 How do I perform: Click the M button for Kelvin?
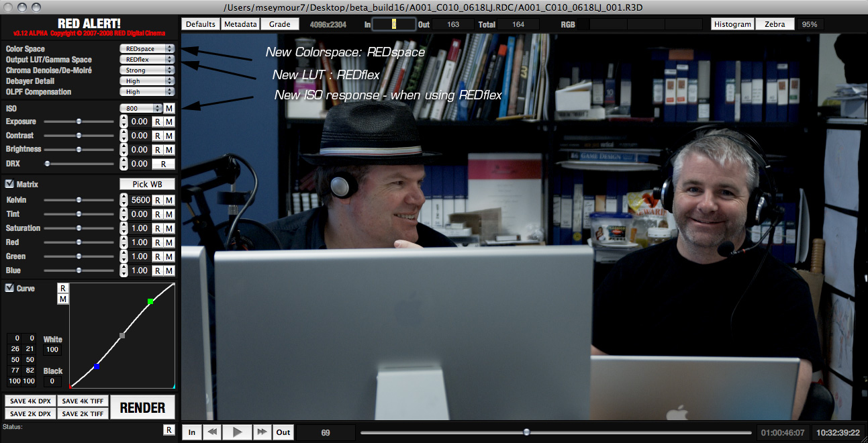coord(169,200)
